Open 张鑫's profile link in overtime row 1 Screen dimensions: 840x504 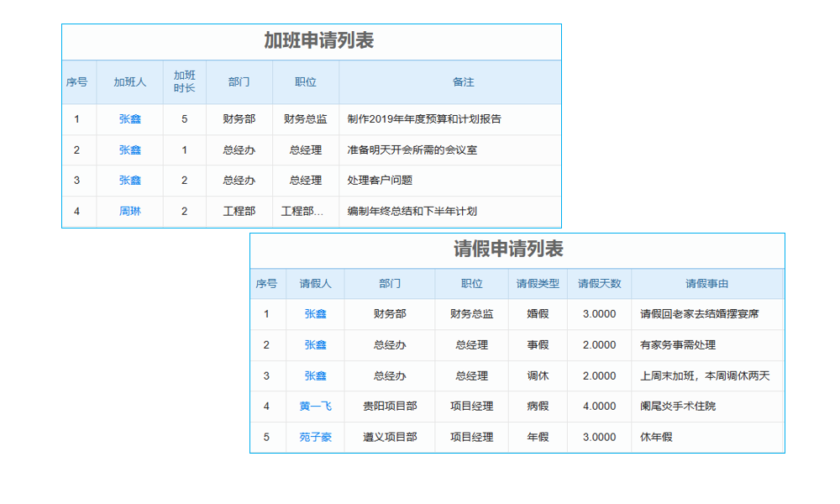point(129,119)
